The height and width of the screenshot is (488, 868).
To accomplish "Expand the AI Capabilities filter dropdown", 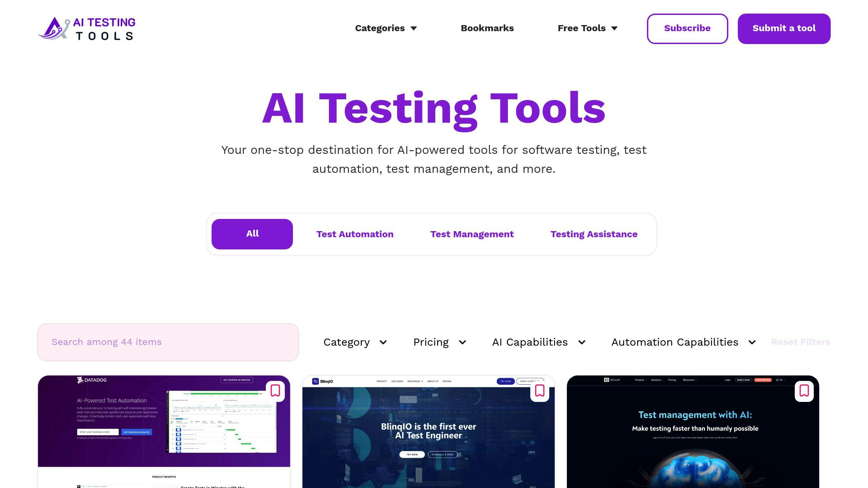I will 538,342.
